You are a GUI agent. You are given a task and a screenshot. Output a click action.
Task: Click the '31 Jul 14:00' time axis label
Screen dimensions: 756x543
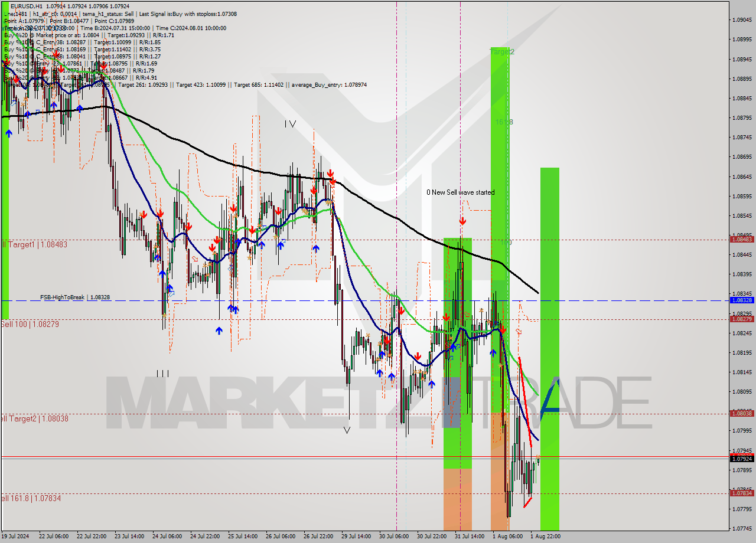[470, 537]
